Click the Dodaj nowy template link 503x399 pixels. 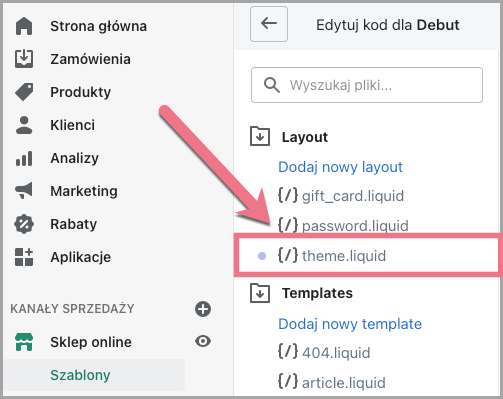click(x=350, y=324)
